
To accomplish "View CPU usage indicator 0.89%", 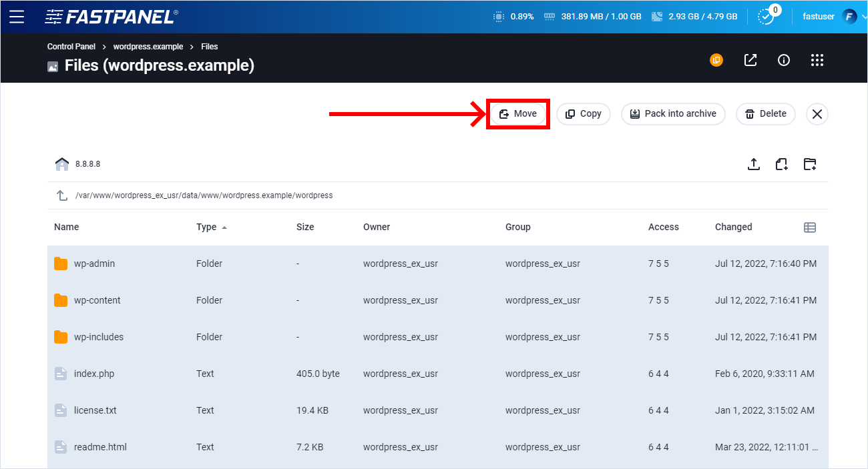I will pos(513,17).
